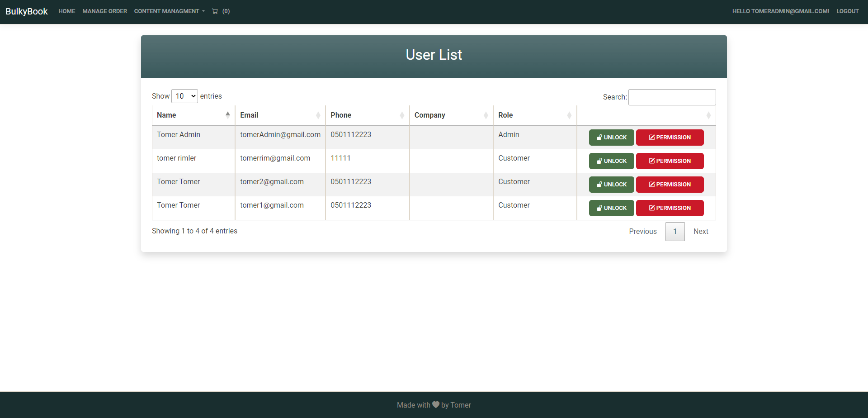Select page 1 in pagination
The width and height of the screenshot is (868, 418).
675,231
